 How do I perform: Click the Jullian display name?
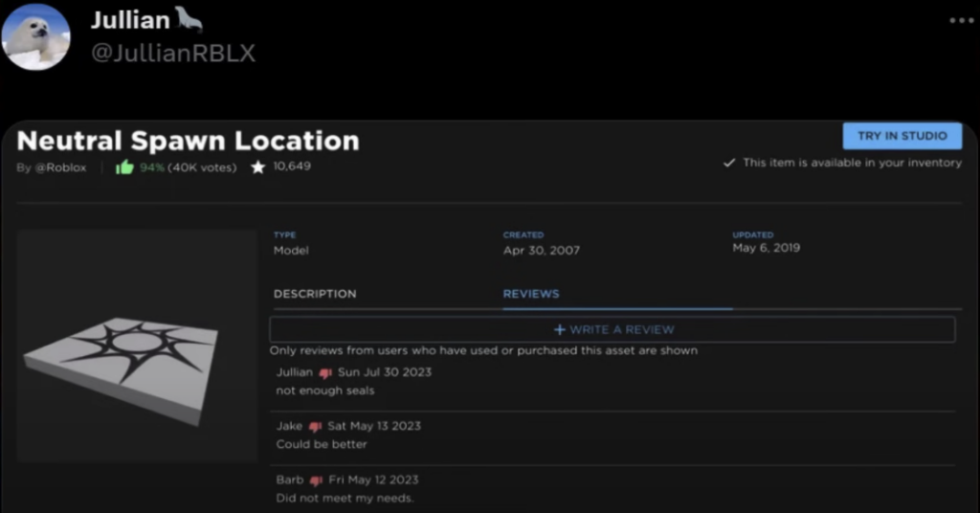(x=130, y=20)
